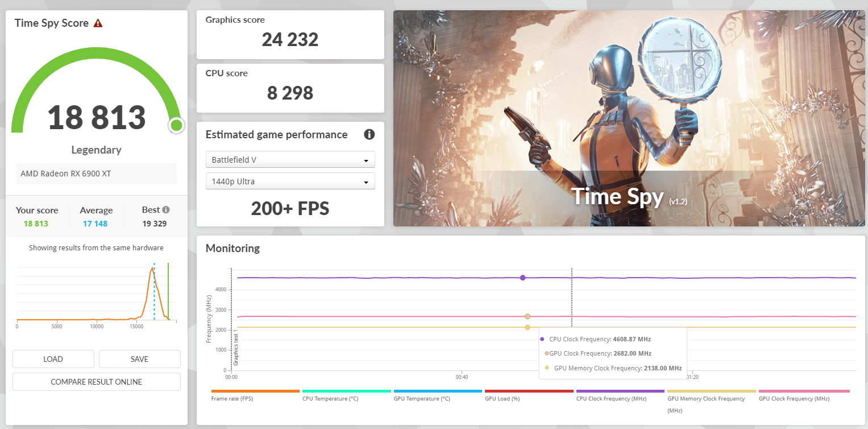Click the Average value 17 148
This screenshot has width=868, height=429.
tap(95, 224)
